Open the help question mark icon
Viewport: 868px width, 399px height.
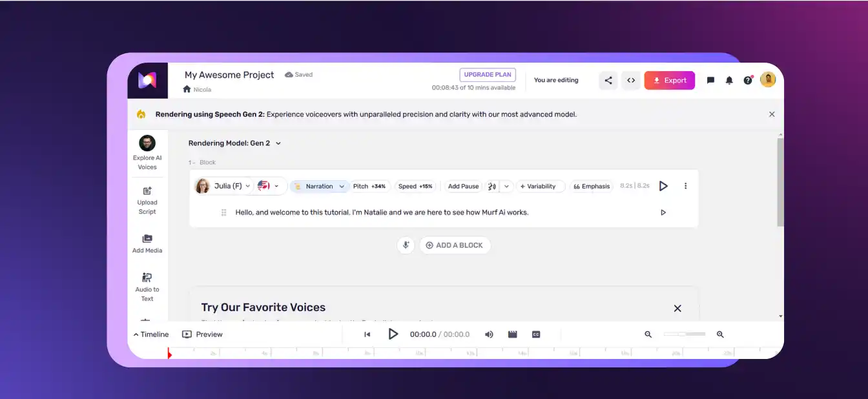click(748, 80)
